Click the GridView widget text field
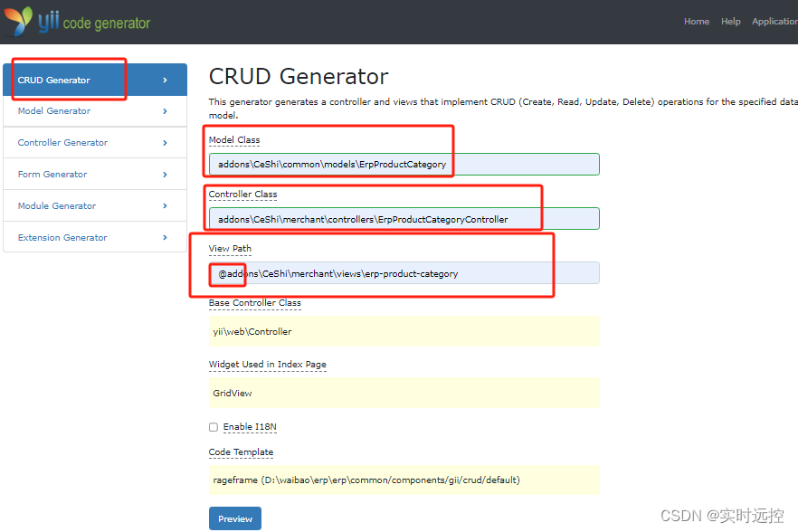The width and height of the screenshot is (798, 532). (404, 393)
